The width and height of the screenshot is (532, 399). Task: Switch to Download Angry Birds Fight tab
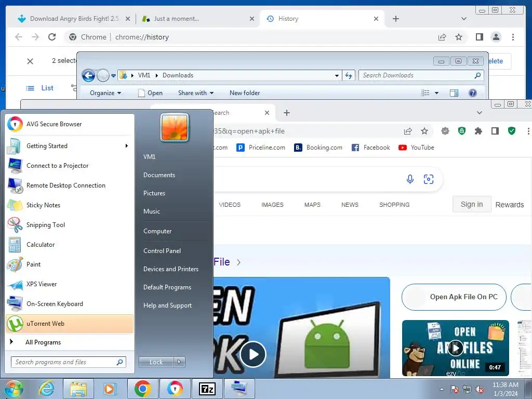74,19
